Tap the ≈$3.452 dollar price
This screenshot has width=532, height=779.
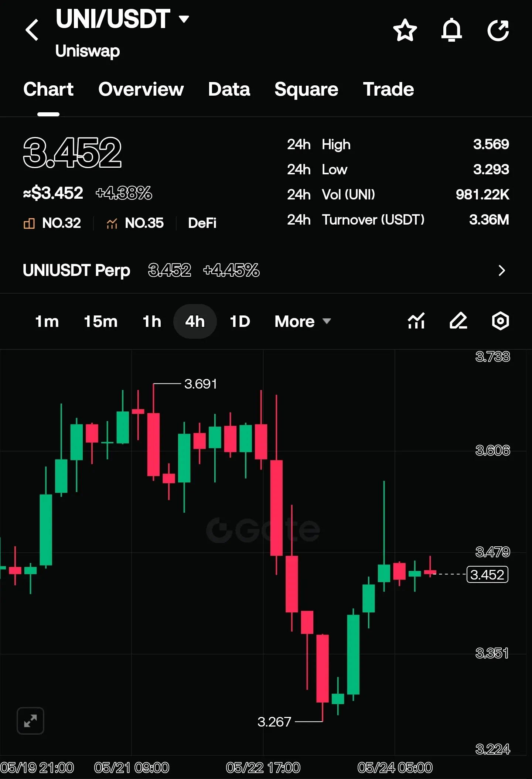[x=53, y=193]
